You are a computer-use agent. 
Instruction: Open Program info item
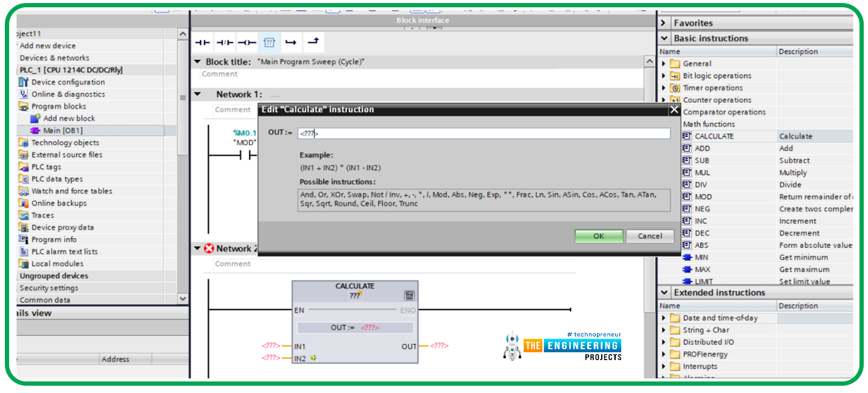(54, 240)
